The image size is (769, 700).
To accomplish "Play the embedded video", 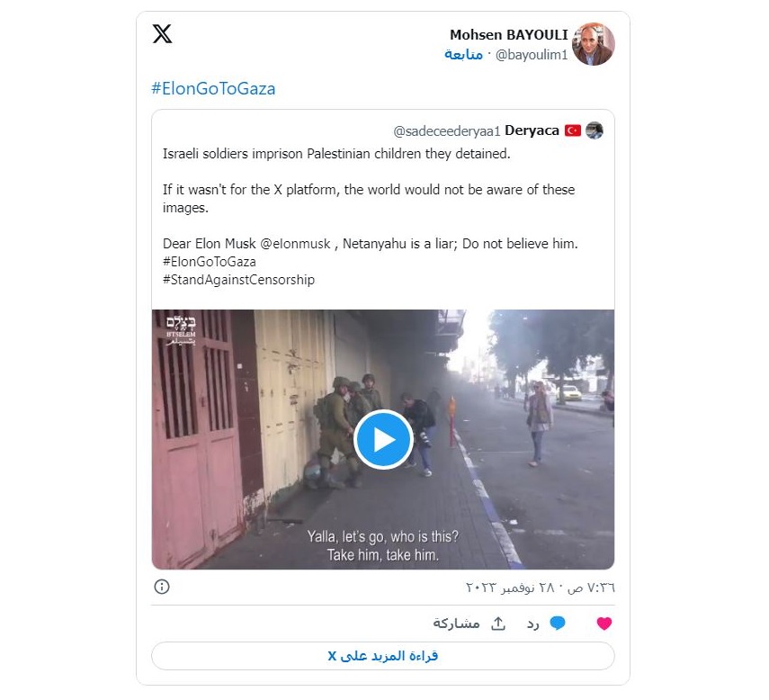I will (x=383, y=439).
